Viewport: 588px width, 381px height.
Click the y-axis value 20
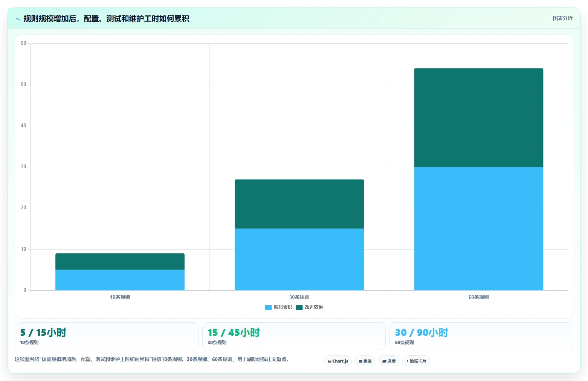23,208
